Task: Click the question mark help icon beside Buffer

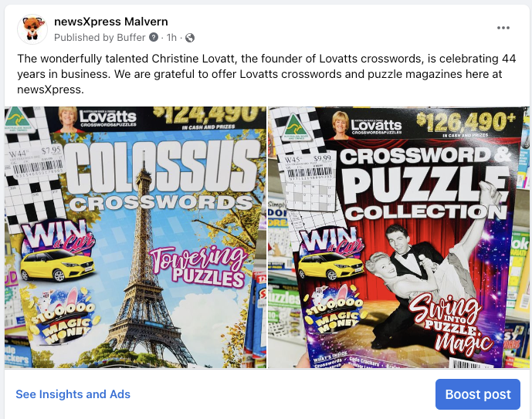Action: 154,37
